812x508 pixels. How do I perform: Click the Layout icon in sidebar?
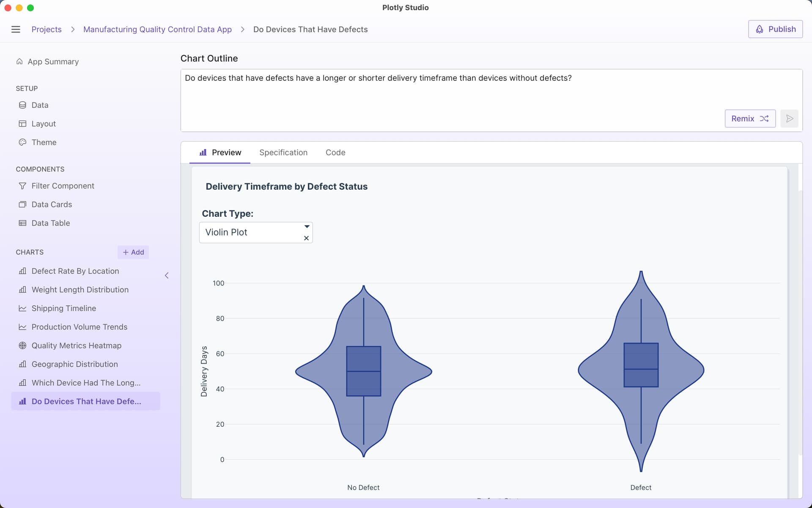[x=22, y=124]
